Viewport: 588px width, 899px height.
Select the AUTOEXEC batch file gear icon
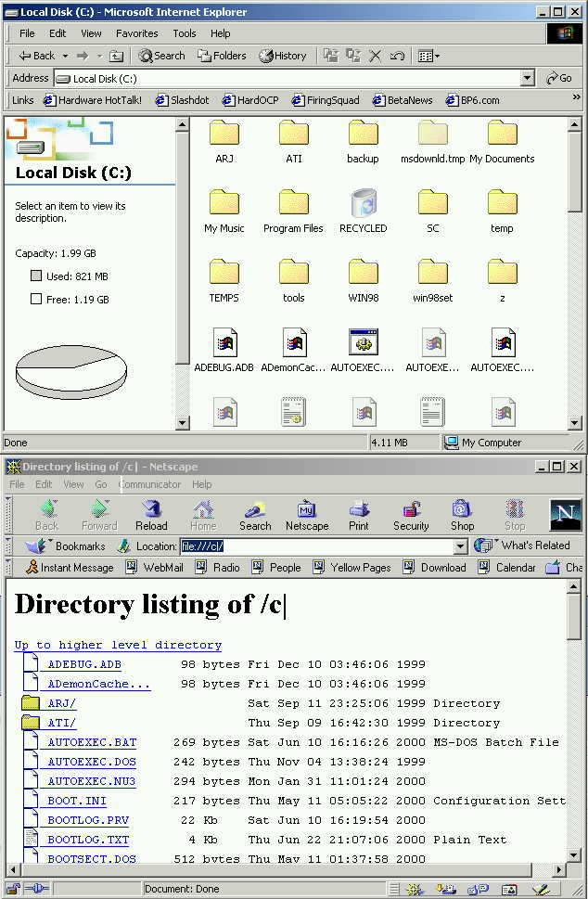click(x=364, y=341)
